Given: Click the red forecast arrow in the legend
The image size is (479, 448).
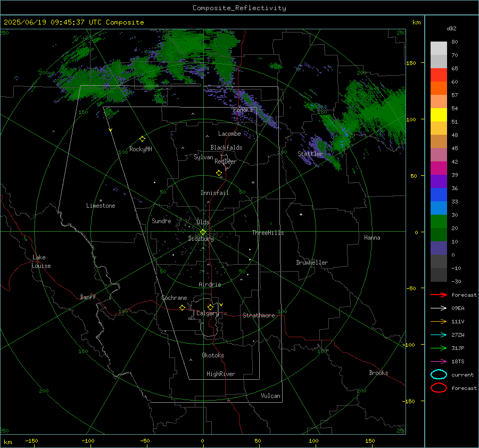Looking at the screenshot, I should [439, 295].
